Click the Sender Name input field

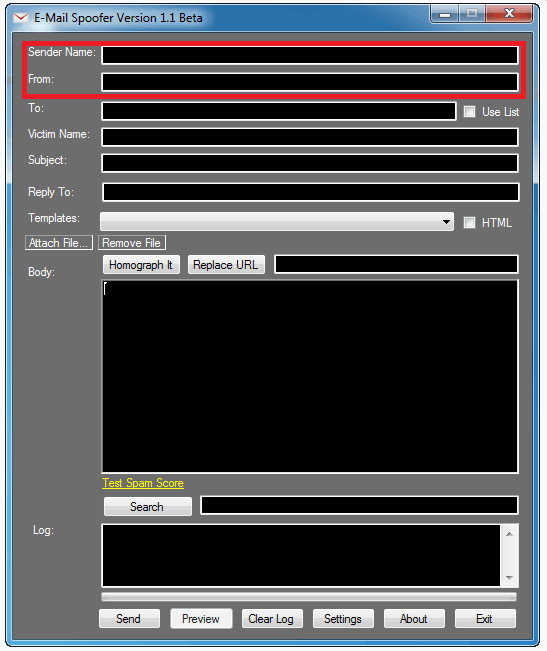[x=310, y=55]
